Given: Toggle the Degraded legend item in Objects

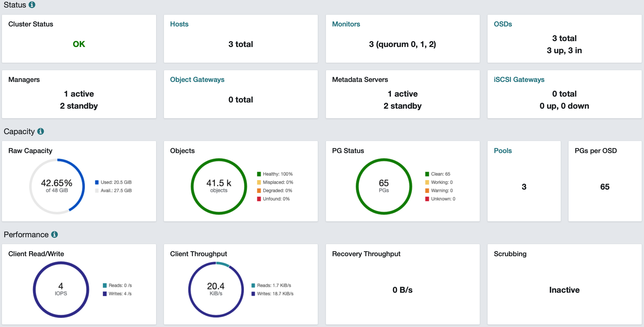Looking at the screenshot, I should (274, 191).
